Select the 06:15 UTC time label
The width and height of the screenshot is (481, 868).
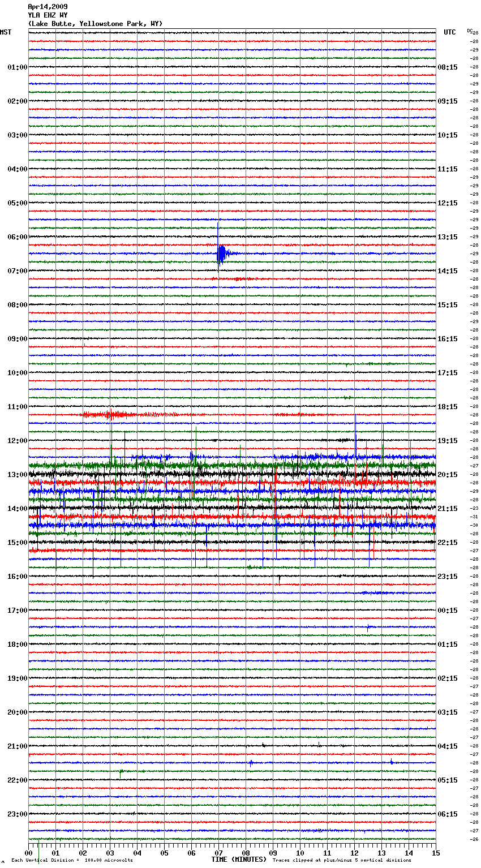[448, 814]
